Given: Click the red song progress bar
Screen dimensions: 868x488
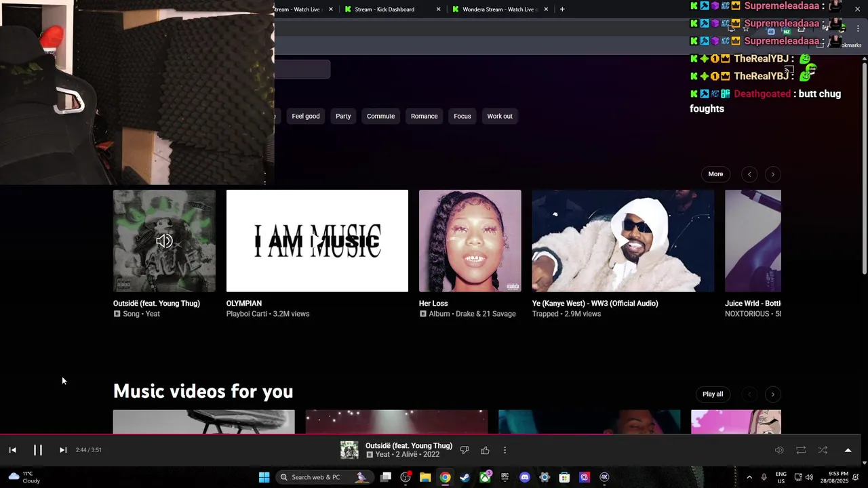Looking at the screenshot, I should (x=431, y=434).
